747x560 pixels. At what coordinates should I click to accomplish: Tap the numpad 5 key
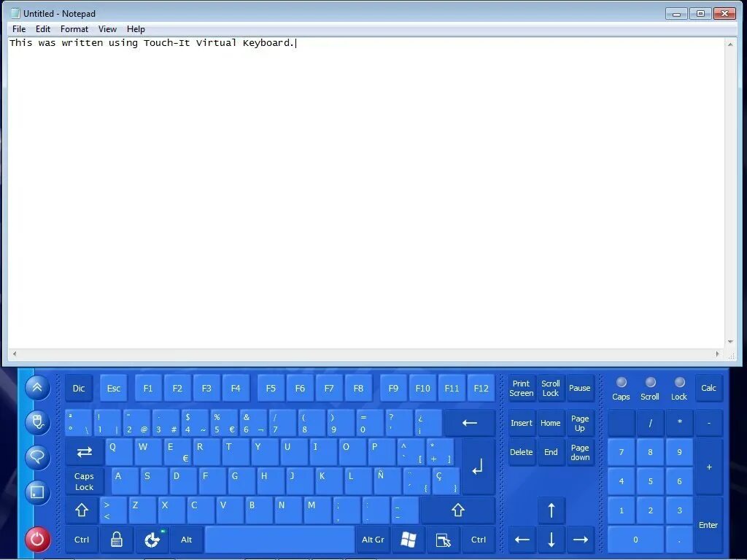[x=650, y=481]
